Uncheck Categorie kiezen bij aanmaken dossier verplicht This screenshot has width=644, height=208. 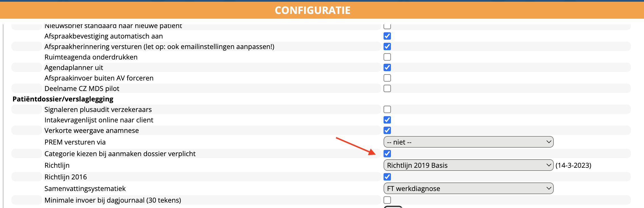(x=387, y=154)
